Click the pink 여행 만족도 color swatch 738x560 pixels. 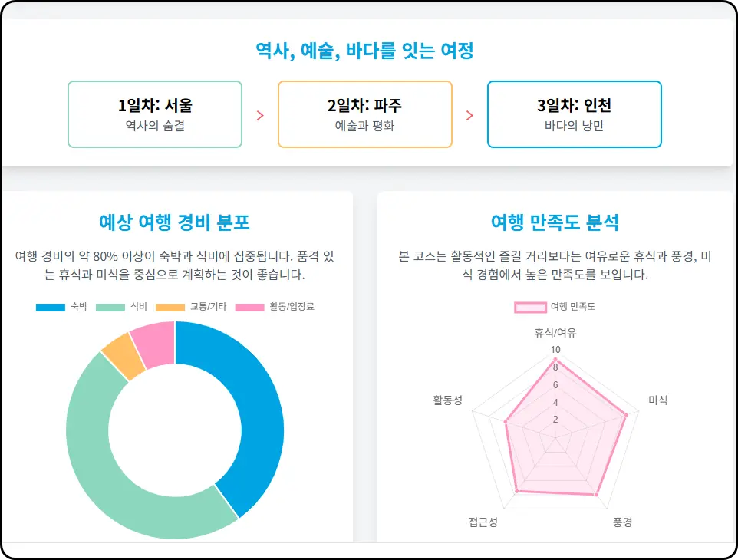click(x=530, y=306)
